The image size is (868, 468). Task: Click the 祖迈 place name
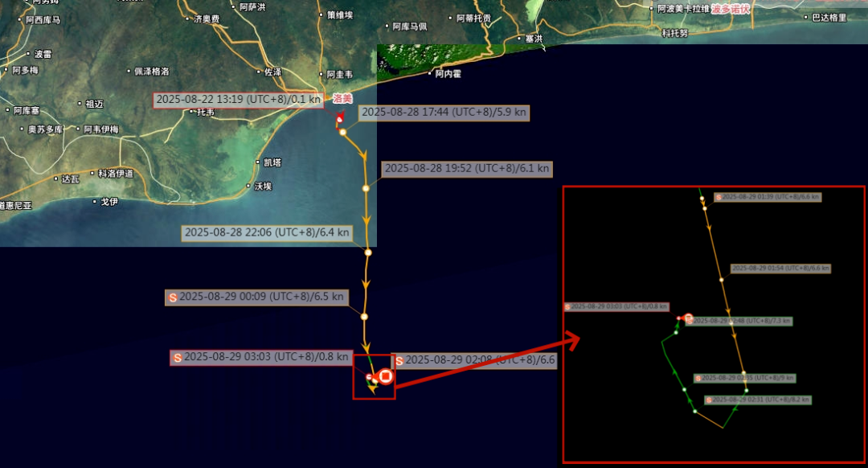(94, 104)
